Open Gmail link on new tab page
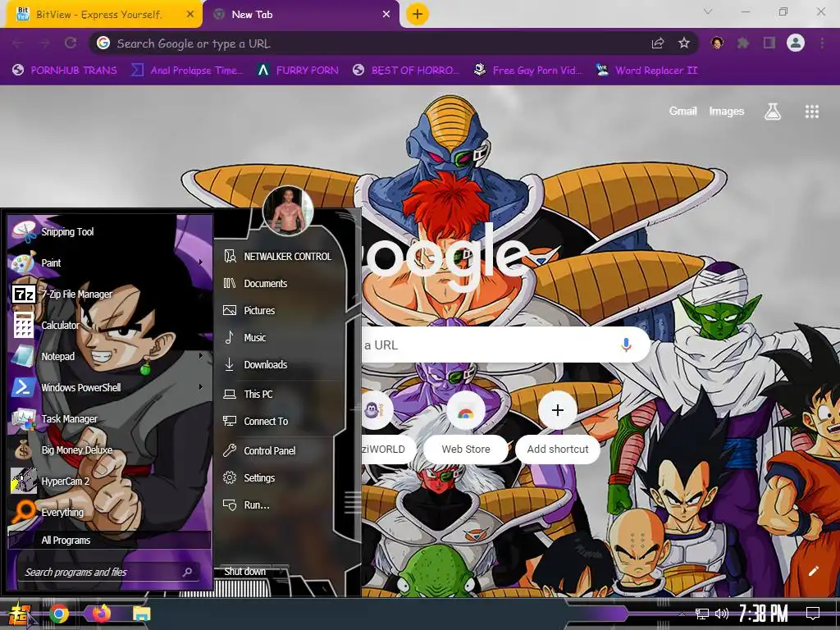This screenshot has height=630, width=840. 682,111
